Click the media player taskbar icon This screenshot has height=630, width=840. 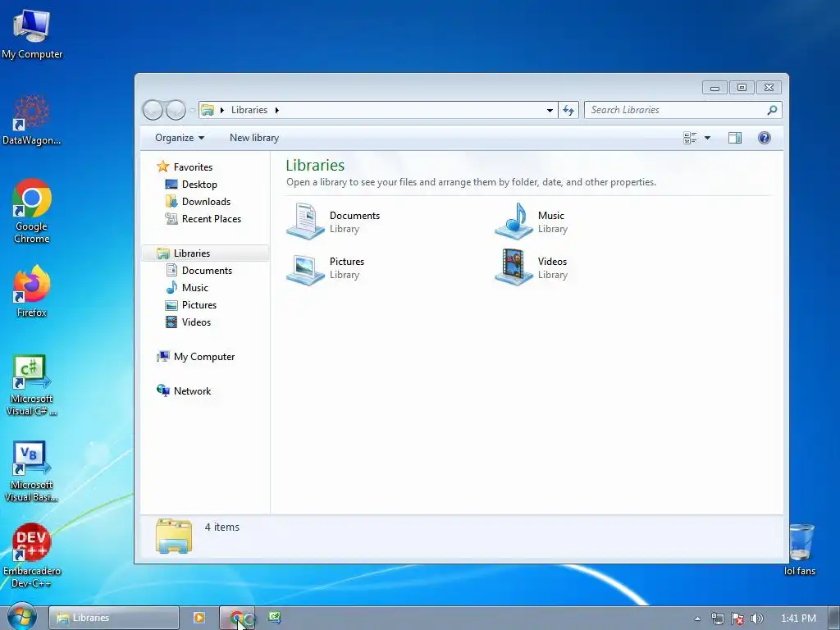point(199,618)
